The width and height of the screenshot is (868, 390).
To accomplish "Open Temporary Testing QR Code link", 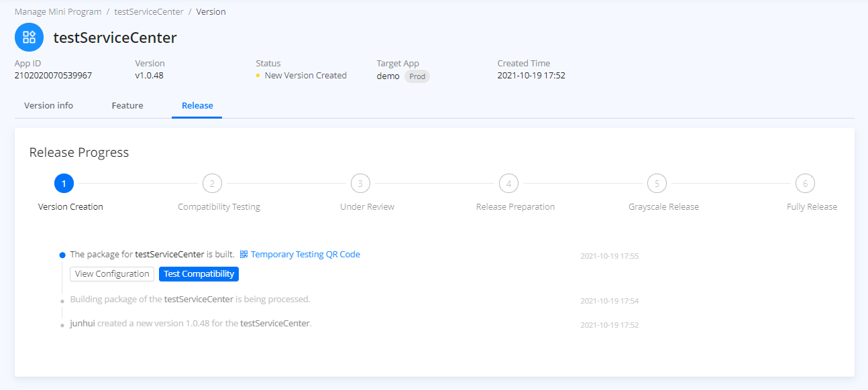I will click(x=305, y=255).
